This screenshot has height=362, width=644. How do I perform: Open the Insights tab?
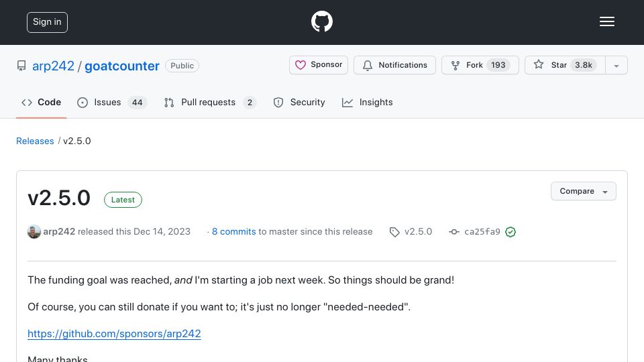(x=367, y=102)
